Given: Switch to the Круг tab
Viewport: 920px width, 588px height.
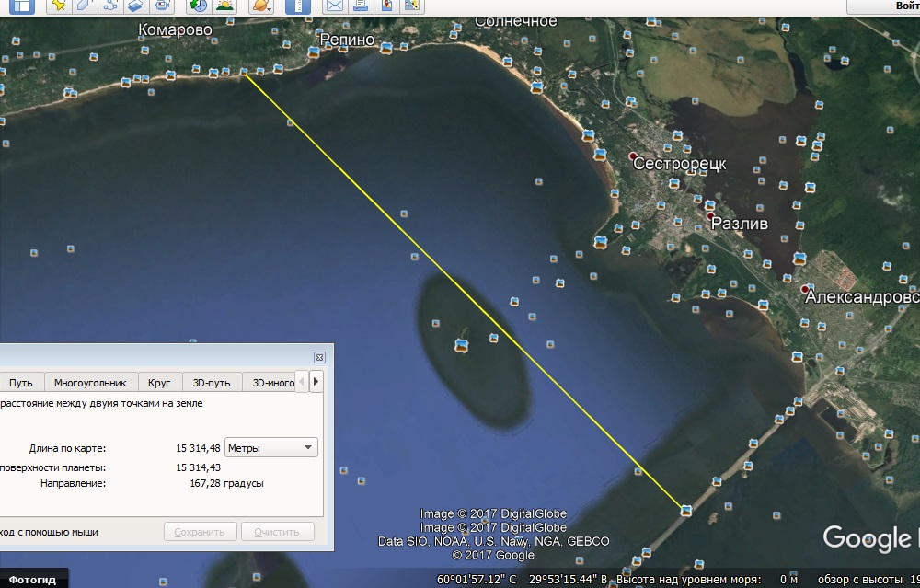Looking at the screenshot, I should (x=159, y=383).
